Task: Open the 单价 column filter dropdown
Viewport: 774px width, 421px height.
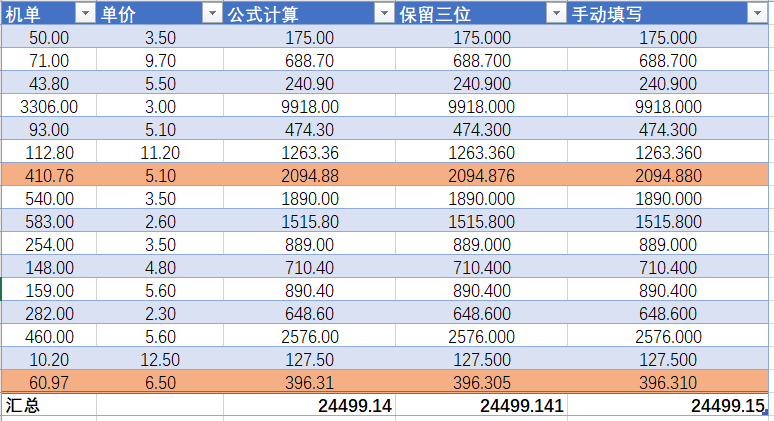Action: [212, 13]
